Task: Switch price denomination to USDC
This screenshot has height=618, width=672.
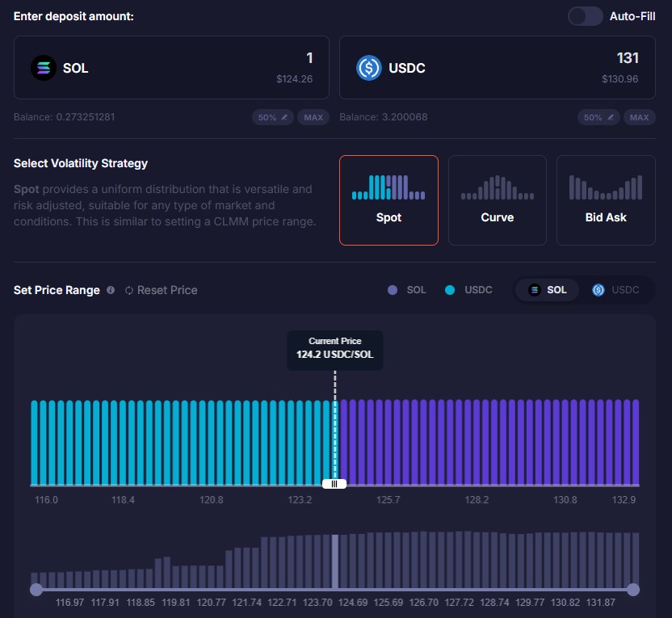Action: click(619, 290)
